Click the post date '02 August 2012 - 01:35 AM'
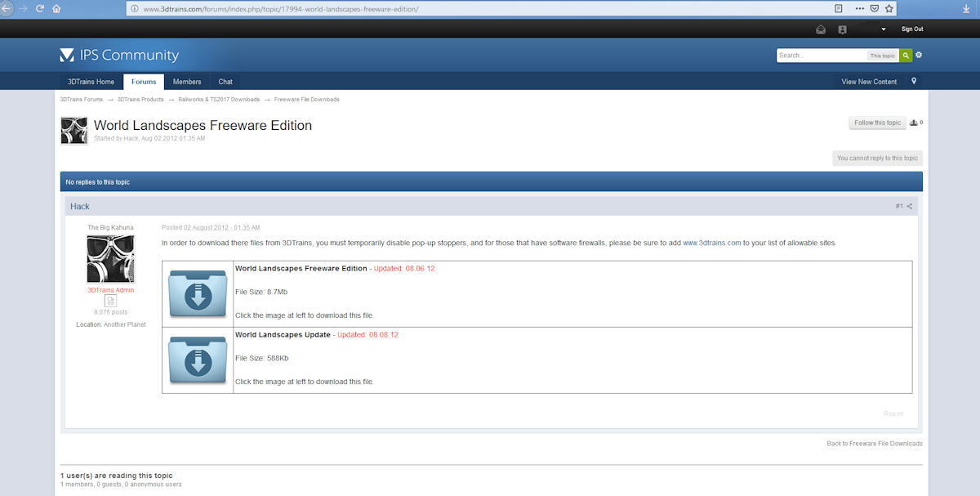 [x=221, y=227]
